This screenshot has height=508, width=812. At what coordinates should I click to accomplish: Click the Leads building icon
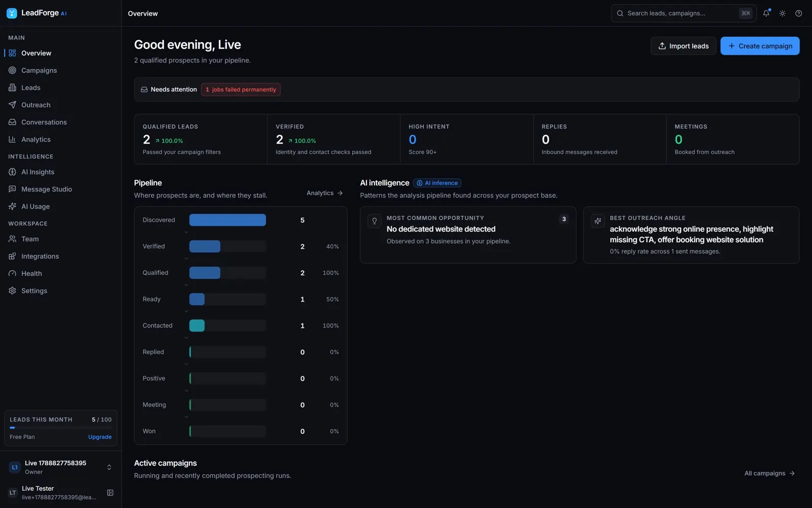pos(12,87)
